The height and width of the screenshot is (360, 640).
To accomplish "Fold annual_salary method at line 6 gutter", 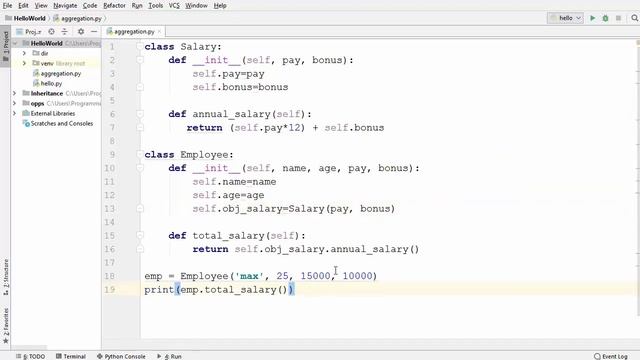I will point(140,114).
